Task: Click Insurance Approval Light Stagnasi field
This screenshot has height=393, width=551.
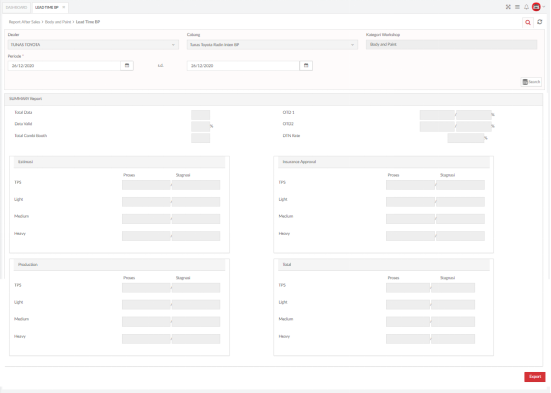Action: click(x=461, y=202)
